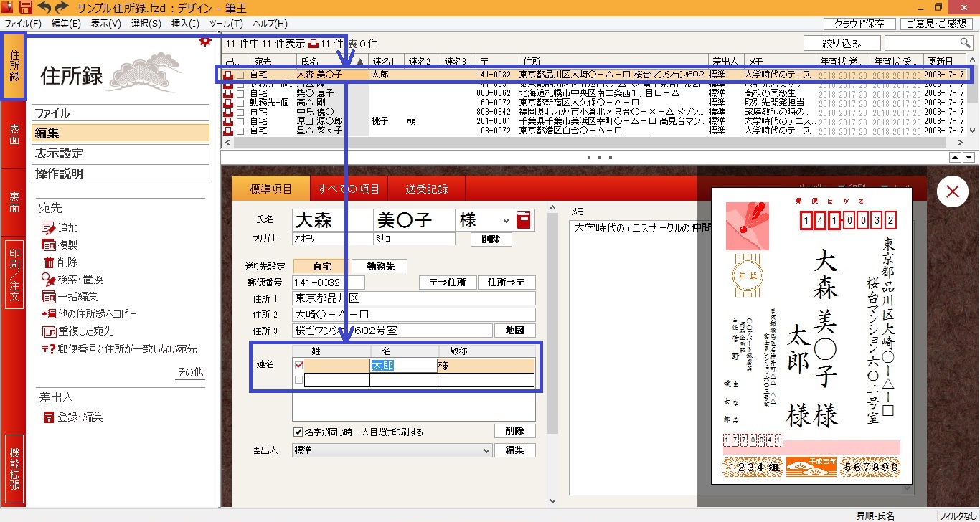Check the print checkbox for 柴〇 恵子 row

tap(240, 93)
